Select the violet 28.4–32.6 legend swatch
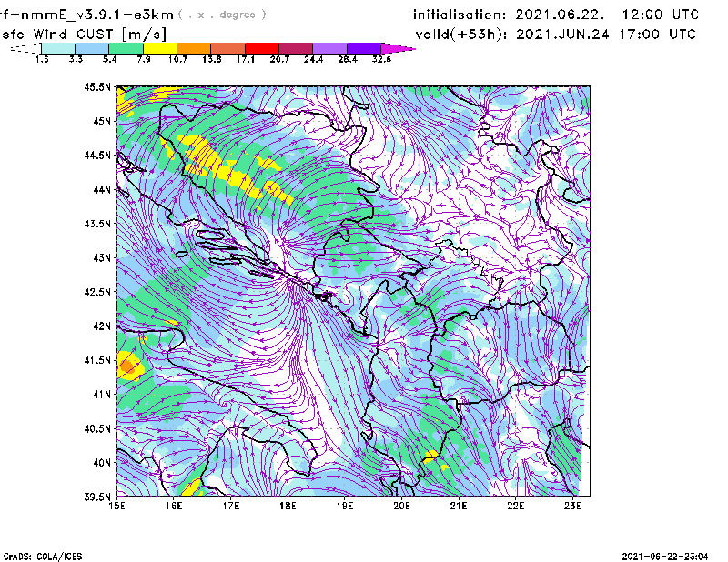The width and height of the screenshot is (728, 562). [364, 48]
